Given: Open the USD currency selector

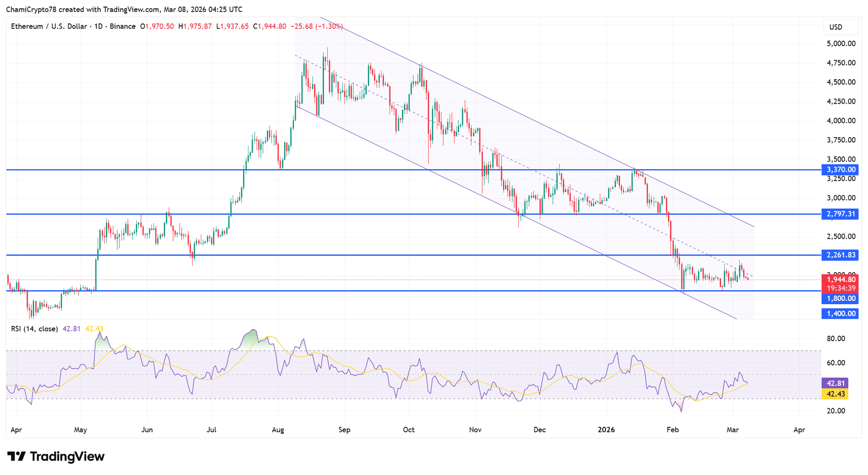Looking at the screenshot, I should [836, 27].
